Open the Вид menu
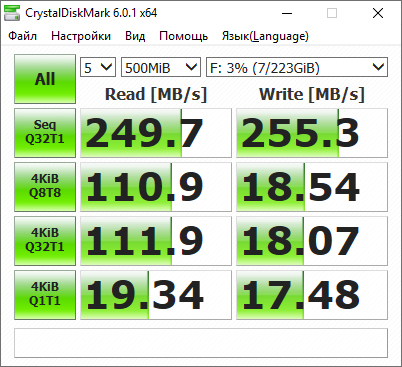Screen dimensions: 402x367 tap(135, 36)
